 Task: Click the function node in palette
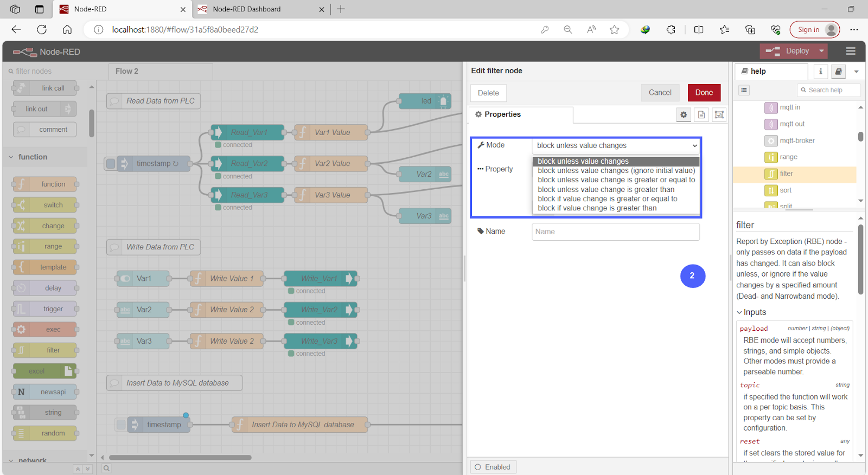[44, 184]
